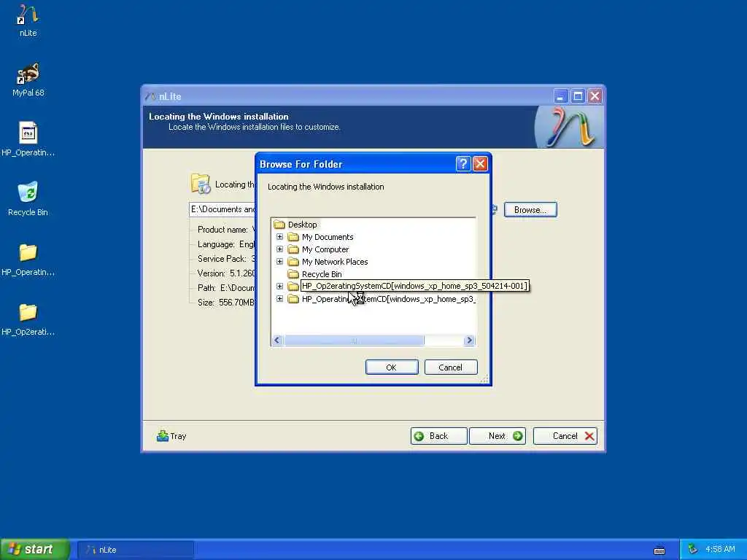Click the right arrow of the folder tree scrollbar
This screenshot has height=560, width=747.
point(469,340)
